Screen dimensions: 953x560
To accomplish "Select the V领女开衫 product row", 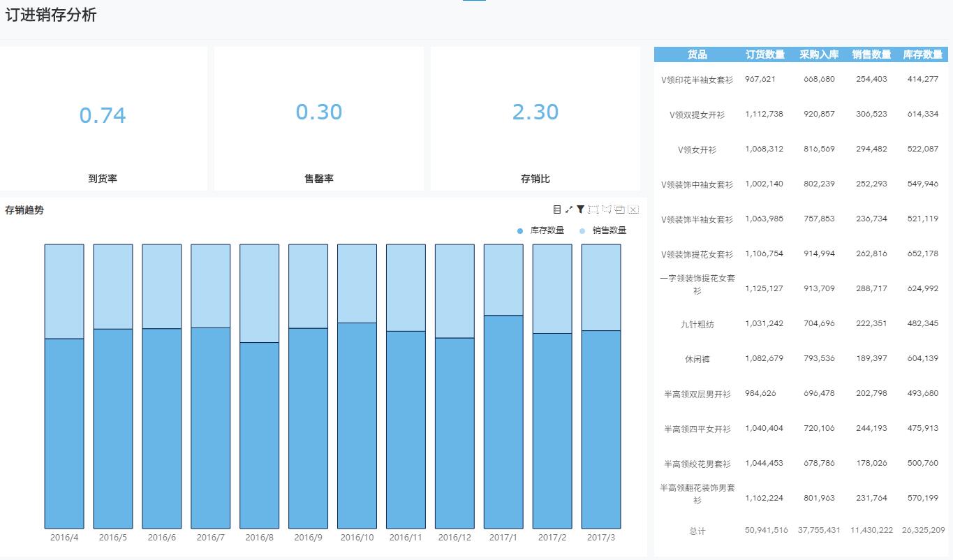I will pos(695,149).
